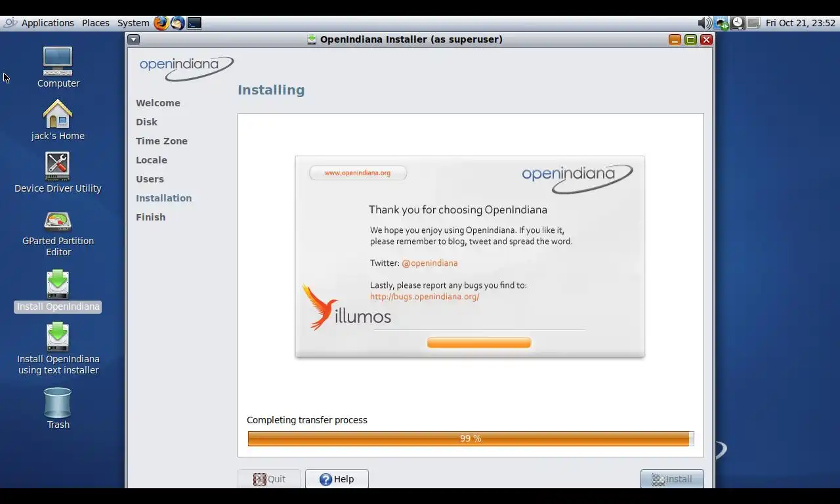Screen dimensions: 840x504
Task: Open the Applications menu
Action: click(47, 23)
